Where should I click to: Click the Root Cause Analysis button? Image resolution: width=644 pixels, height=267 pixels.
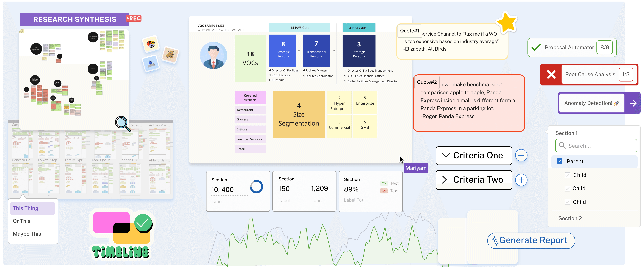click(589, 74)
